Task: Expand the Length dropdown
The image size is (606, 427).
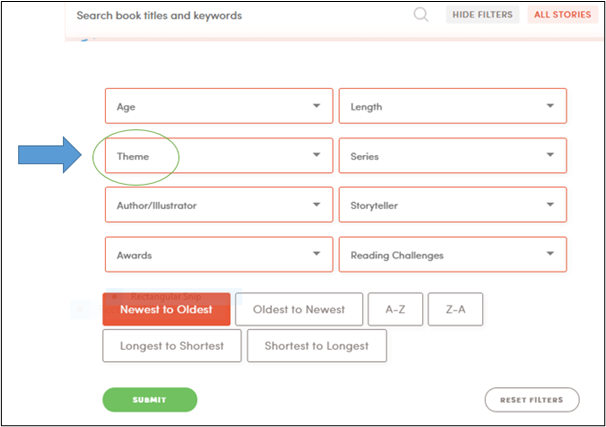Action: [452, 106]
